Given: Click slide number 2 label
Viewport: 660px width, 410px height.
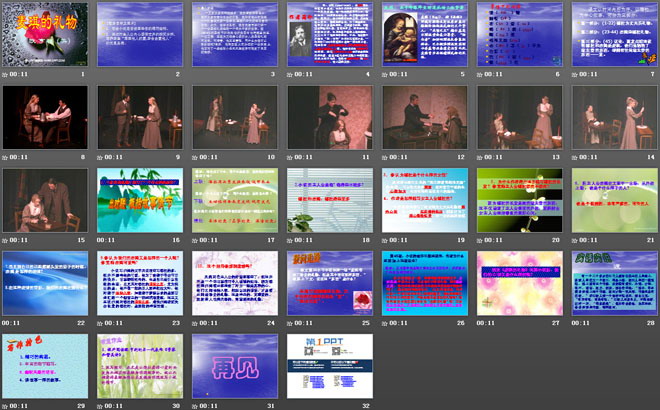Looking at the screenshot, I should (178, 75).
